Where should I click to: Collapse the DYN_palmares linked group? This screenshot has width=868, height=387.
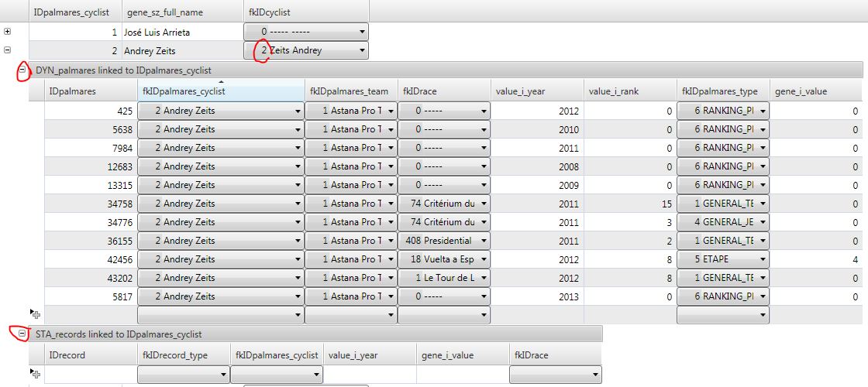22,70
